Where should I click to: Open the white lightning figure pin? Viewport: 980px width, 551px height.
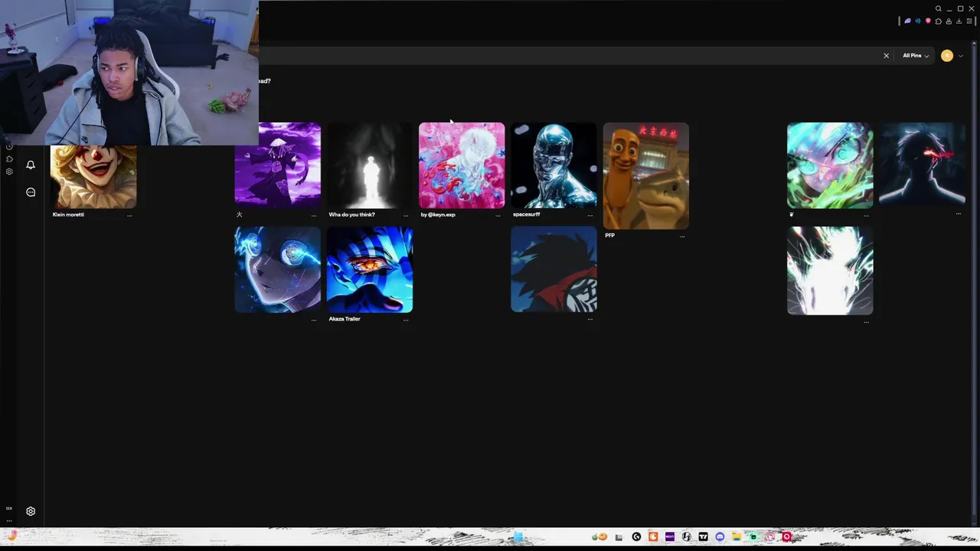830,271
